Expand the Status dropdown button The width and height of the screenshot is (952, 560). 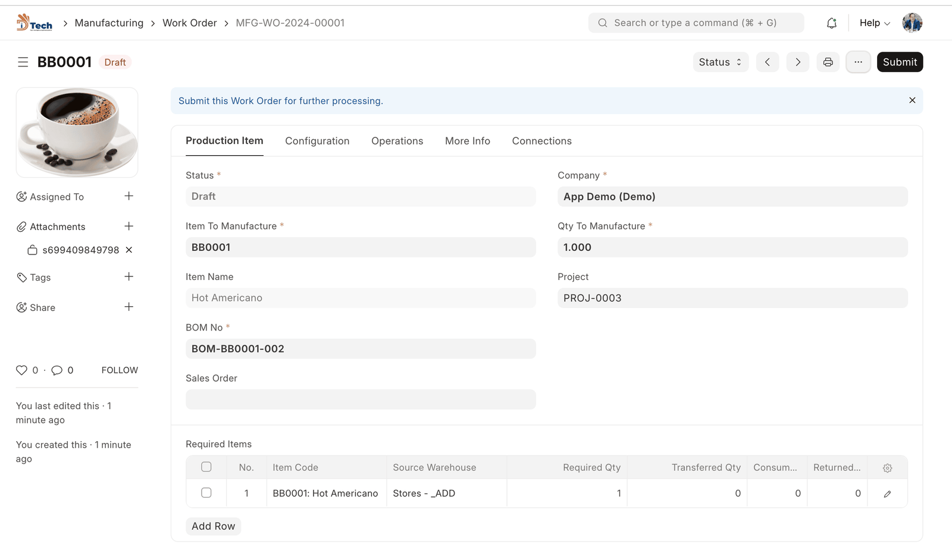pos(720,62)
